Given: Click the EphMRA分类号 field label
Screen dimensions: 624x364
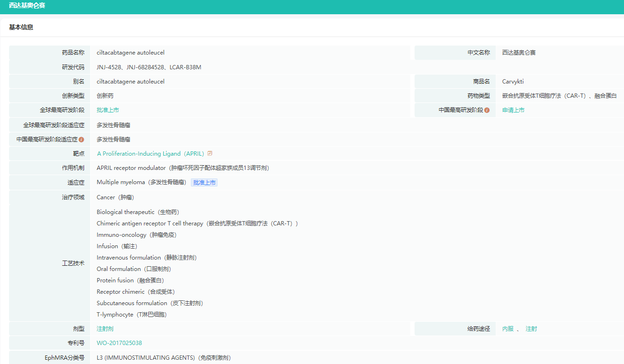Looking at the screenshot, I should pos(65,358).
